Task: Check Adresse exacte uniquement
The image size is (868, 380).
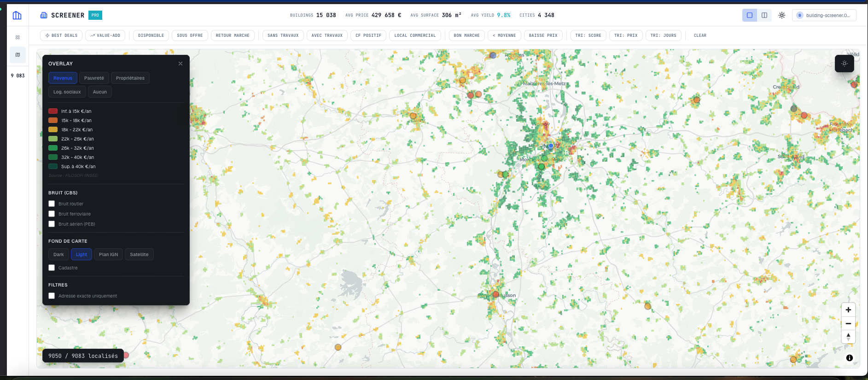Action: pyautogui.click(x=52, y=296)
